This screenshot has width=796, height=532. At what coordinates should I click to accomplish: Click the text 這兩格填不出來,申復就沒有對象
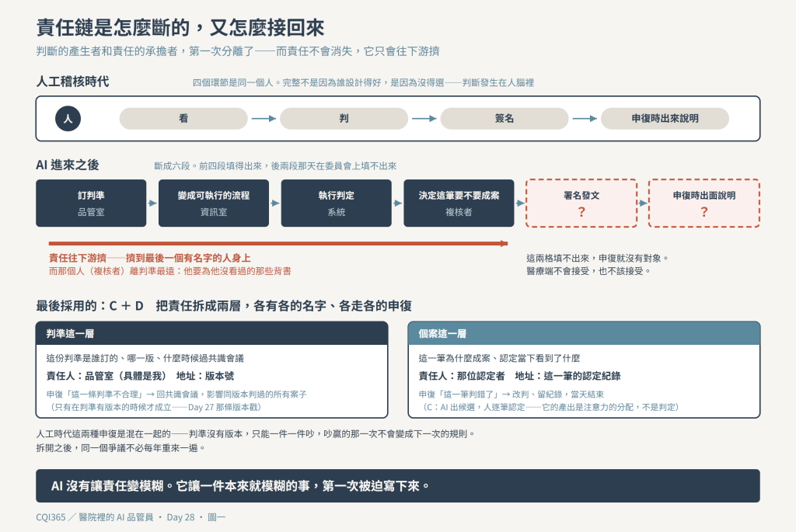click(598, 258)
